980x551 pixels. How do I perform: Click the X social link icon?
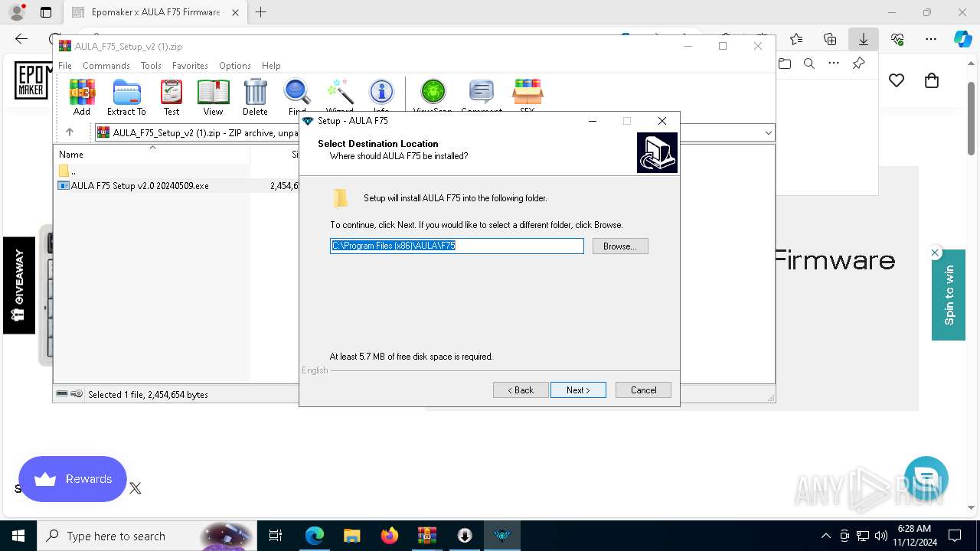click(x=136, y=488)
